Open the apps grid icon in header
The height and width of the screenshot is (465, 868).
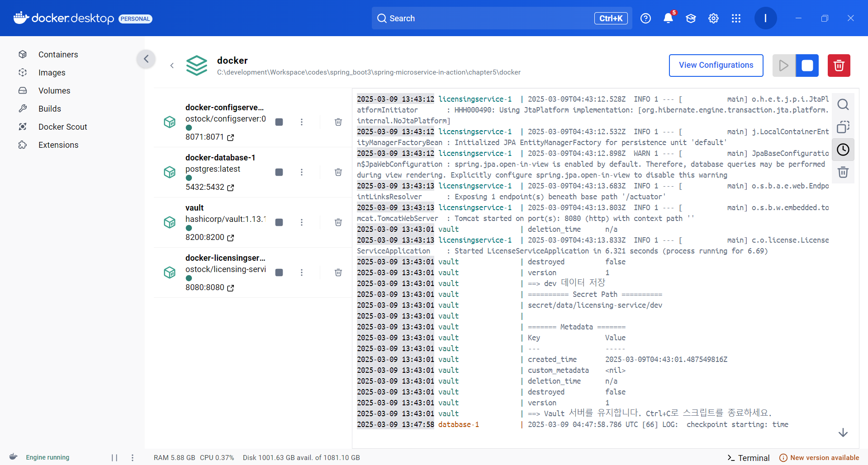736,18
